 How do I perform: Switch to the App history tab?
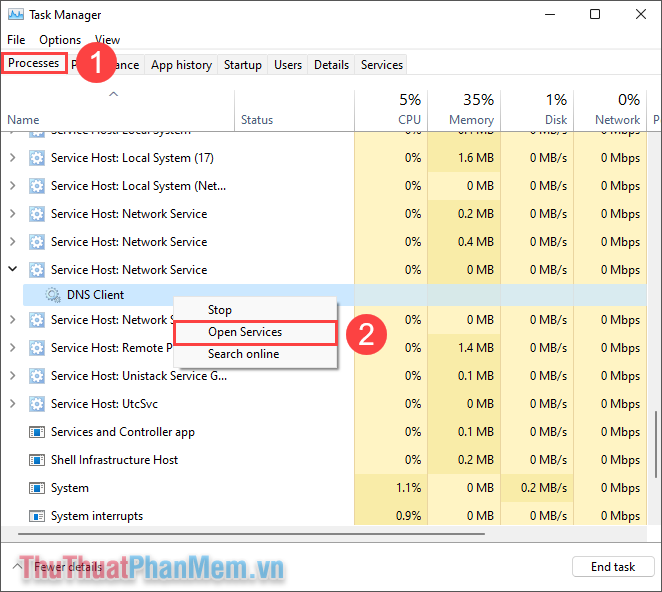tap(182, 65)
